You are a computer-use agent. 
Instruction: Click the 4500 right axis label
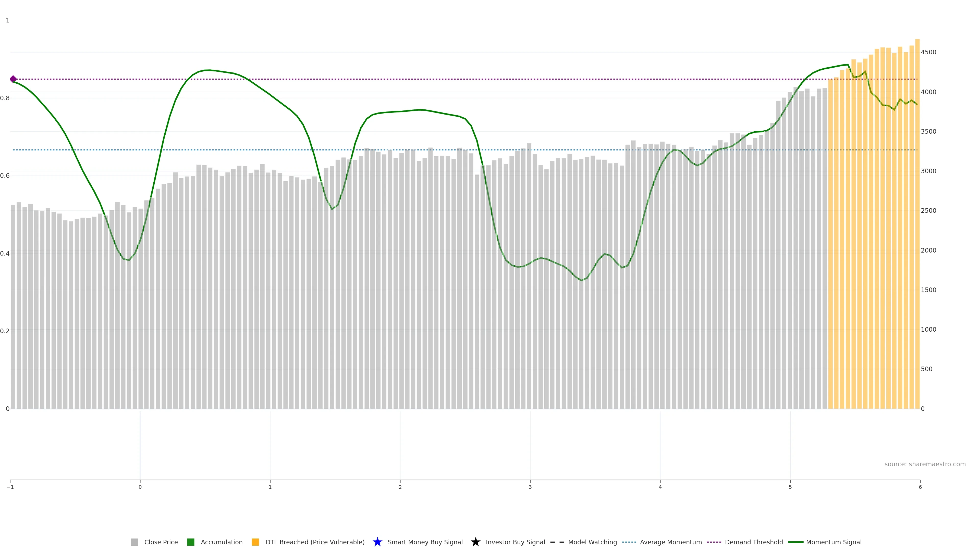coord(928,52)
